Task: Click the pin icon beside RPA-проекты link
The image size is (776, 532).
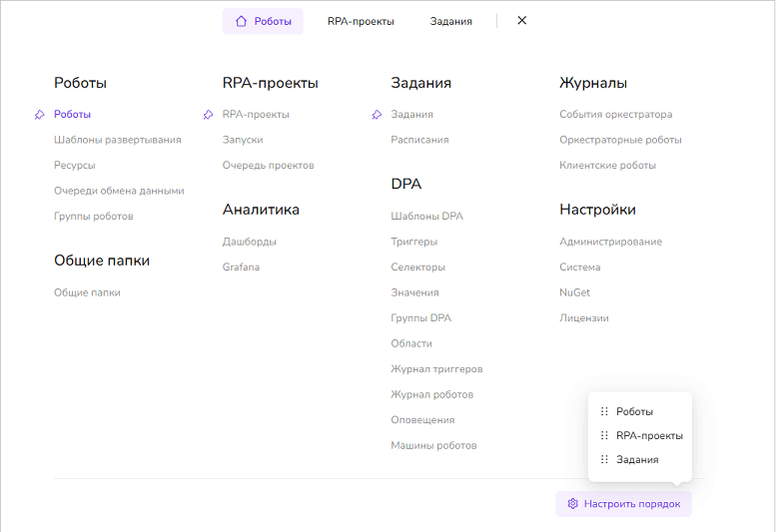Action: tap(208, 115)
